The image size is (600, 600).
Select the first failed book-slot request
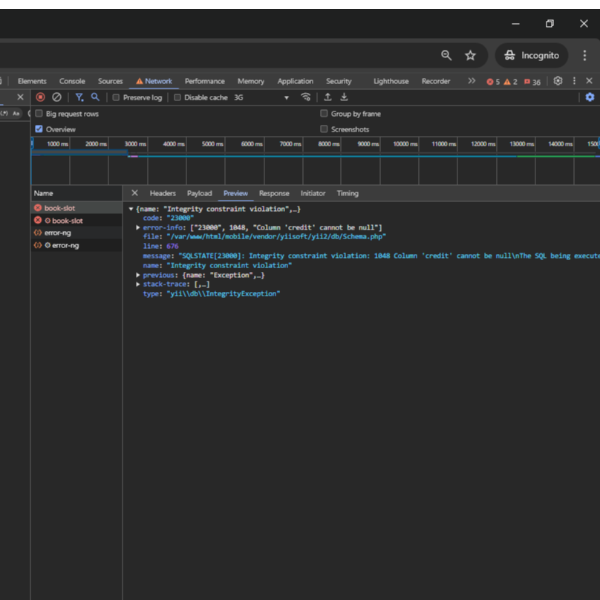[77, 208]
